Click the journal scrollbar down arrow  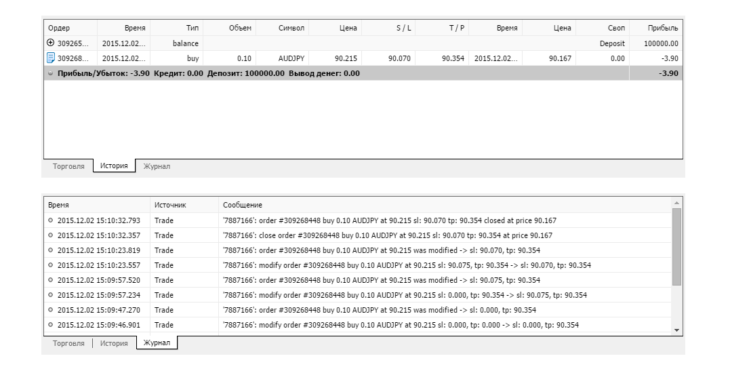(677, 330)
